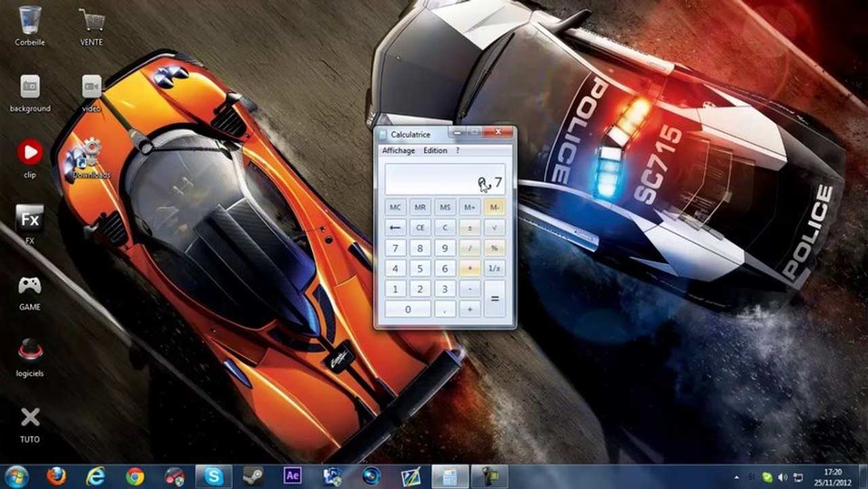Click digit 9 on calculator
Viewport: 868px width, 489px height.
[445, 248]
